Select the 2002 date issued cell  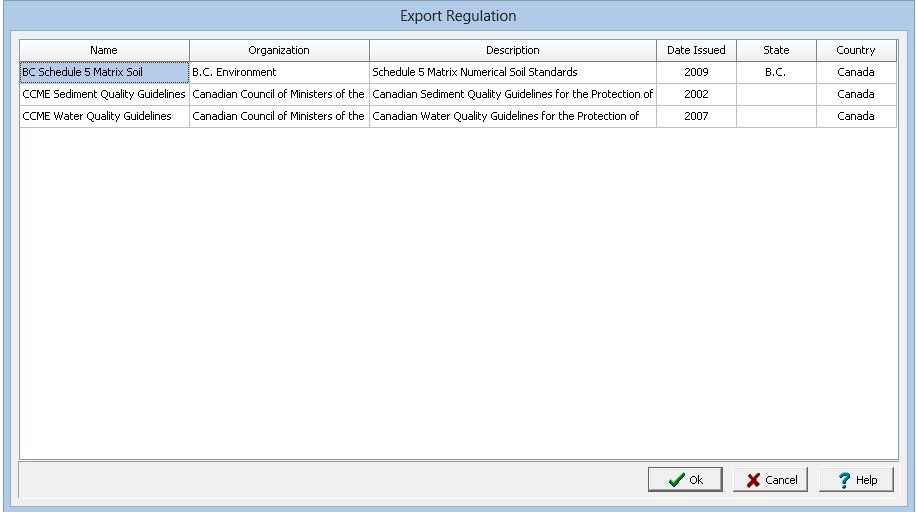pyautogui.click(x=696, y=94)
